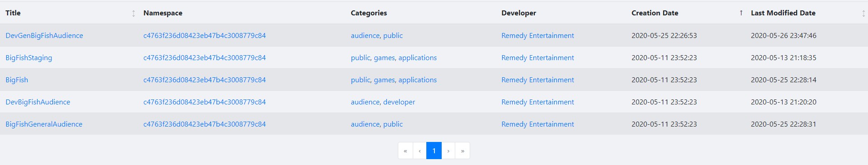Click public category in DevGenBigFishAudience row
Screen dimensions: 868x165
[393, 35]
